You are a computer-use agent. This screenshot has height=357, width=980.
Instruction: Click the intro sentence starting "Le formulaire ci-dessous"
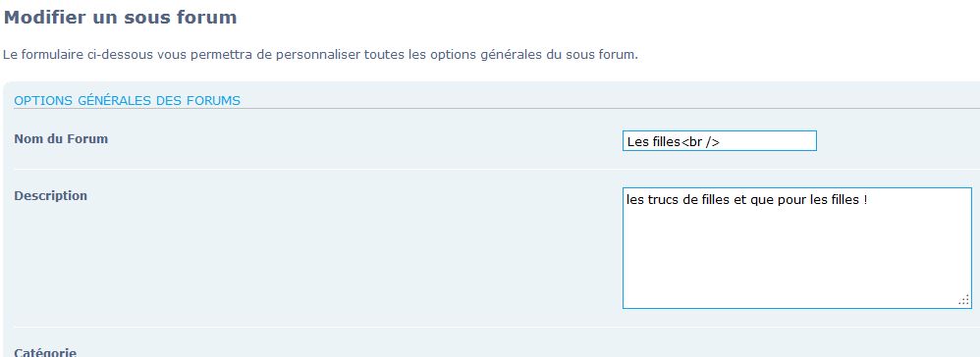[321, 54]
